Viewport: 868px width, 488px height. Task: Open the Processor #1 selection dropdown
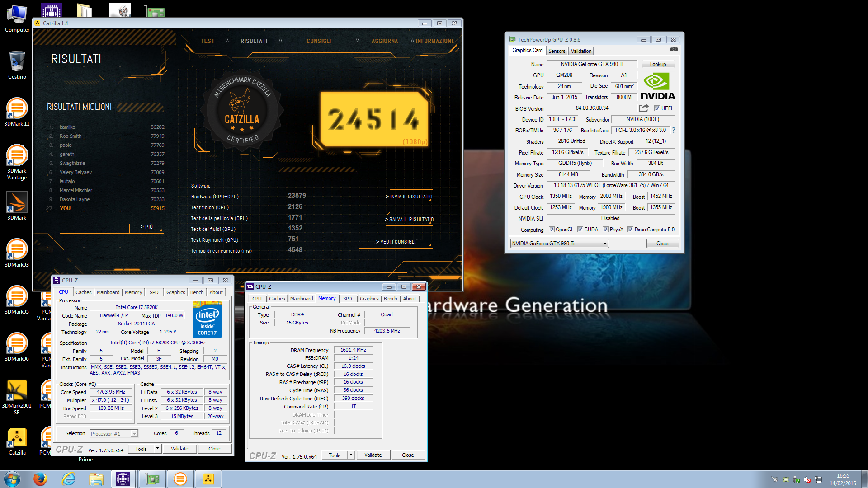click(x=113, y=434)
